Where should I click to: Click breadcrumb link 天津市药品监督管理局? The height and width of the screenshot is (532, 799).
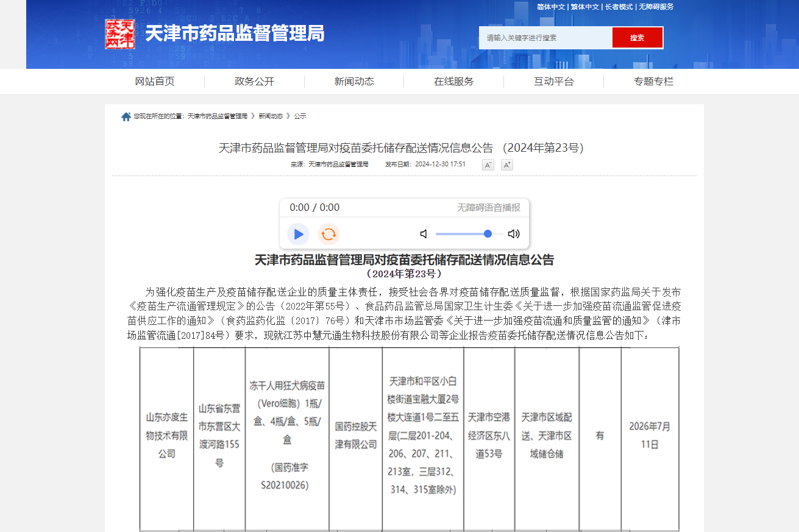(217, 116)
